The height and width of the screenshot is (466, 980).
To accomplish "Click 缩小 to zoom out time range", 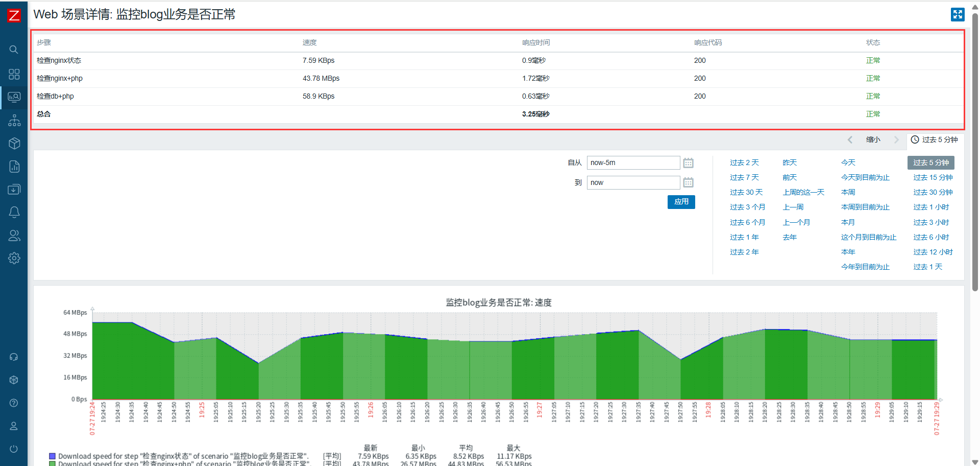I will [873, 139].
